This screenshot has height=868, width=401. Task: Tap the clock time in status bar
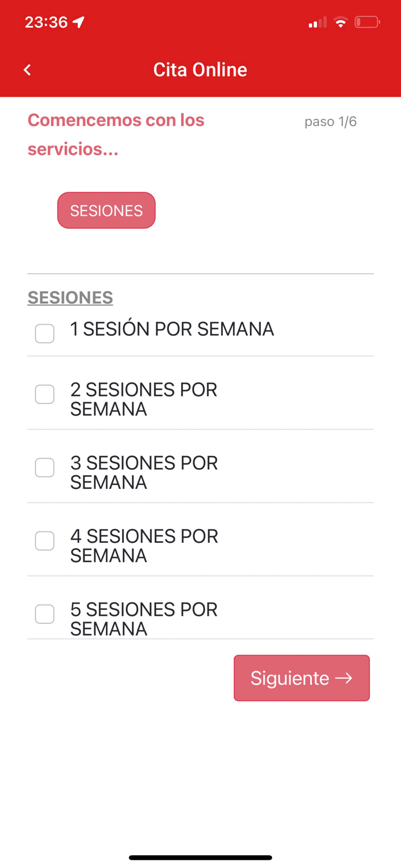pyautogui.click(x=46, y=23)
